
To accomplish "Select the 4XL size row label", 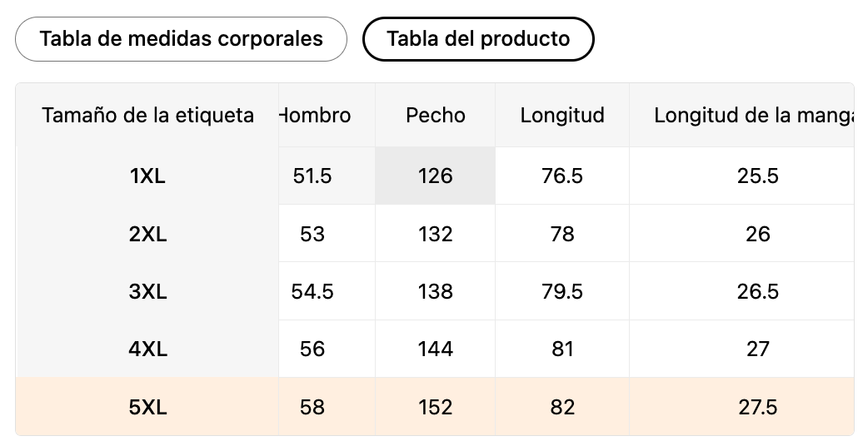I will click(x=147, y=349).
